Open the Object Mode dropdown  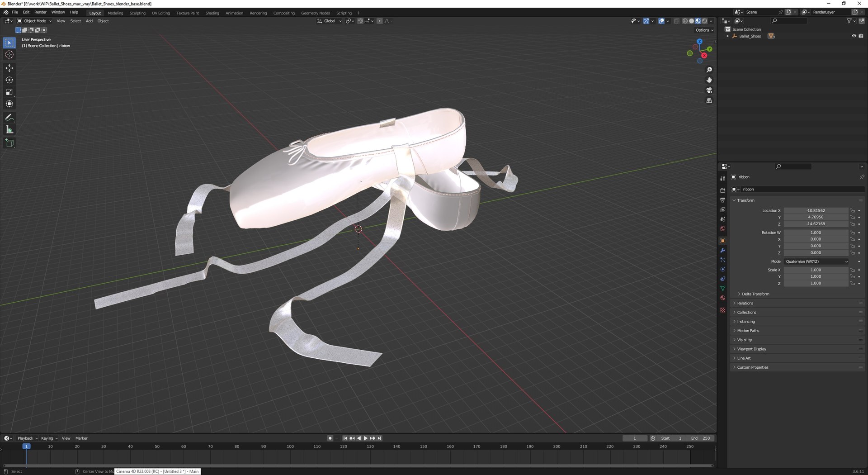click(x=34, y=21)
